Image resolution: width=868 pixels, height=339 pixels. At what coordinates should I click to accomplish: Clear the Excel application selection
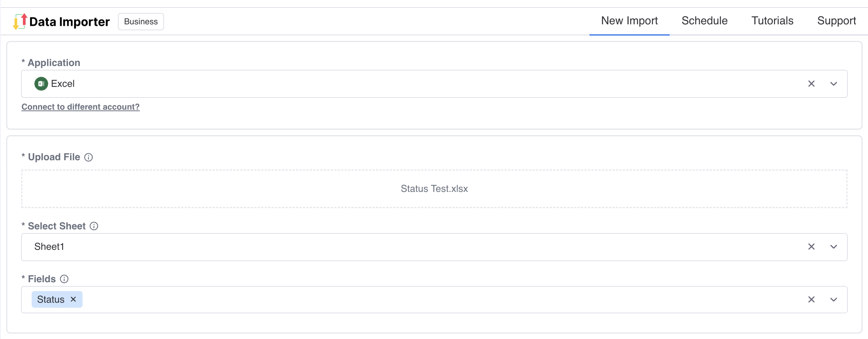pyautogui.click(x=811, y=84)
